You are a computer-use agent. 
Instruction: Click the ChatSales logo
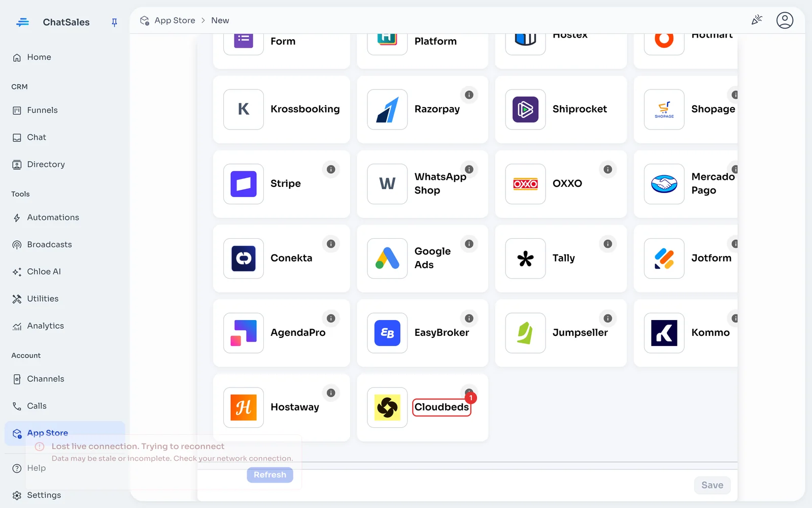click(23, 22)
